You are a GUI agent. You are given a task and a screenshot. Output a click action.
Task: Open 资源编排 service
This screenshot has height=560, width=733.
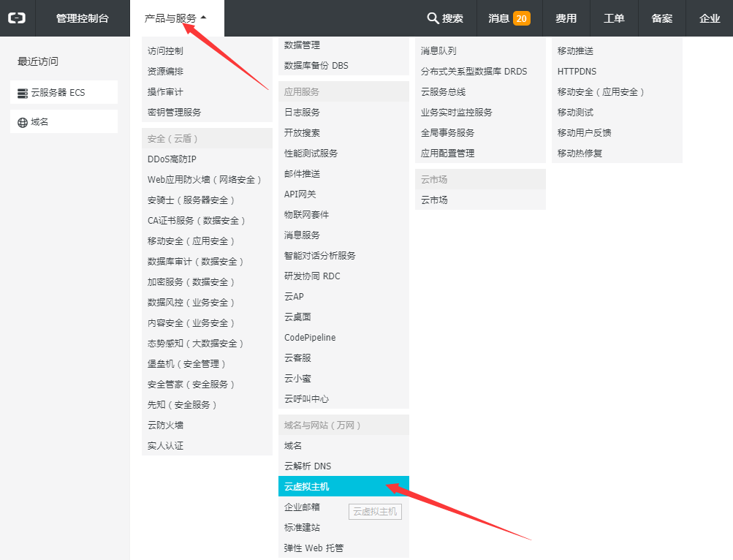coord(165,72)
